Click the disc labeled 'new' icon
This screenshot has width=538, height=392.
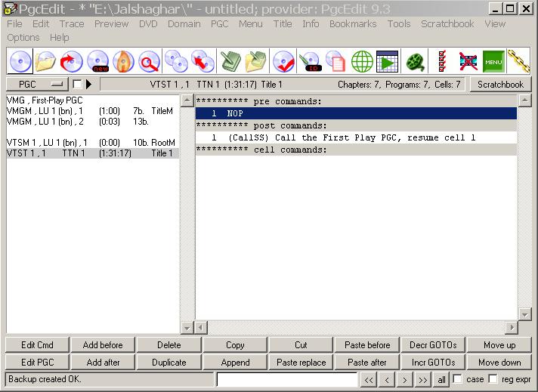pos(97,61)
